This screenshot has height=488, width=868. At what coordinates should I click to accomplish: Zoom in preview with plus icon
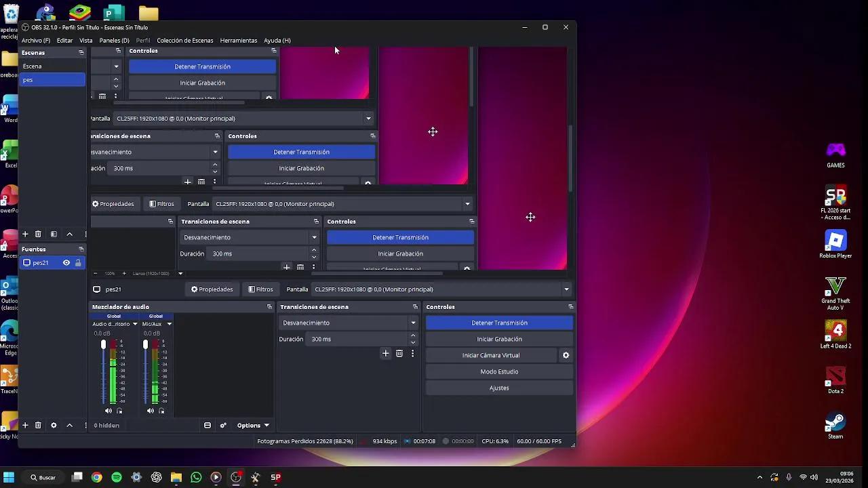tap(123, 273)
